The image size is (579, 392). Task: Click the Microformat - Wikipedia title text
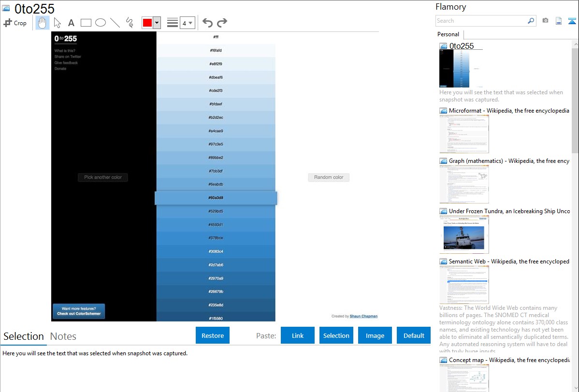pyautogui.click(x=509, y=111)
